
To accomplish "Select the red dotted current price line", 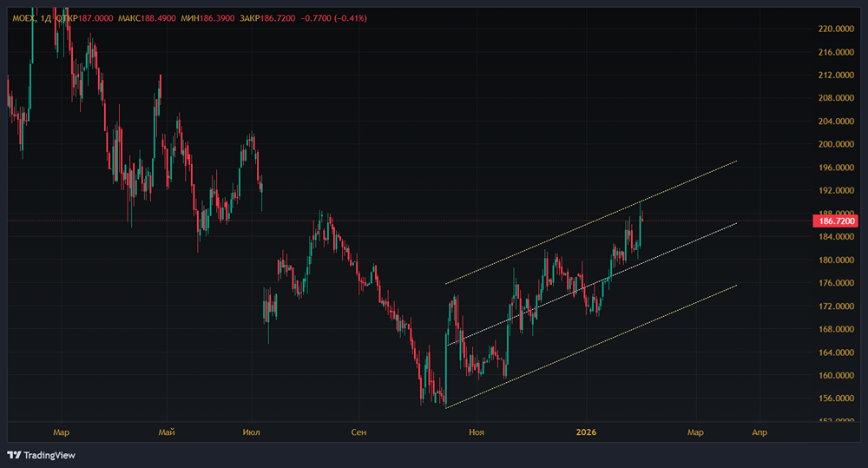I will 410,221.
